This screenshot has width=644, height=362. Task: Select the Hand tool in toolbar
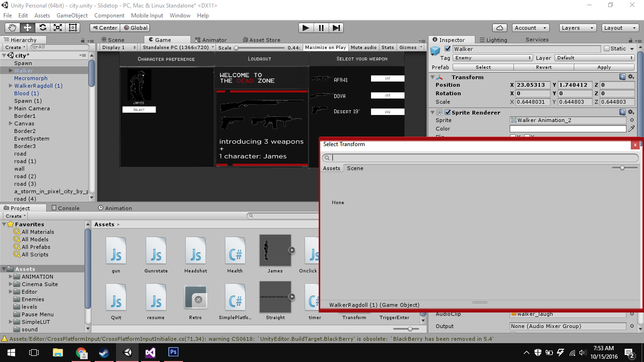(13, 28)
